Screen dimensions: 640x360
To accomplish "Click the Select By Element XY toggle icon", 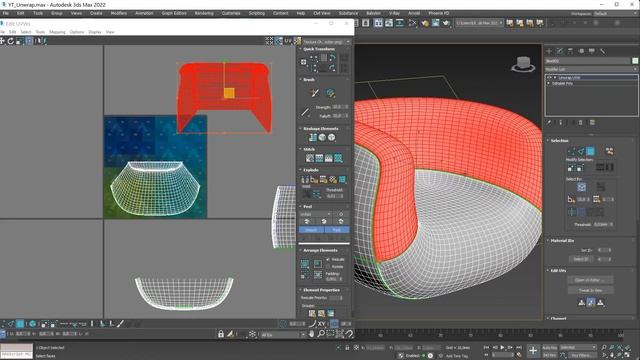I will coord(582,187).
